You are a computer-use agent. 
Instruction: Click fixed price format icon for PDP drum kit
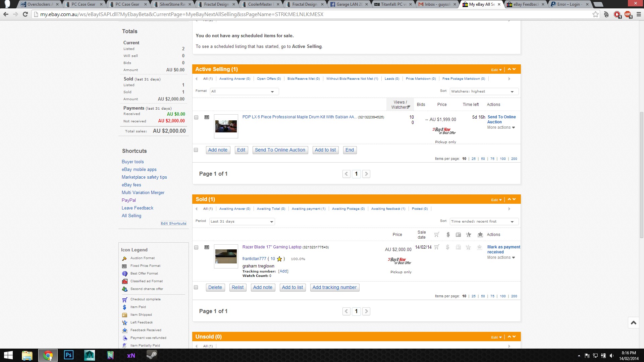207,117
